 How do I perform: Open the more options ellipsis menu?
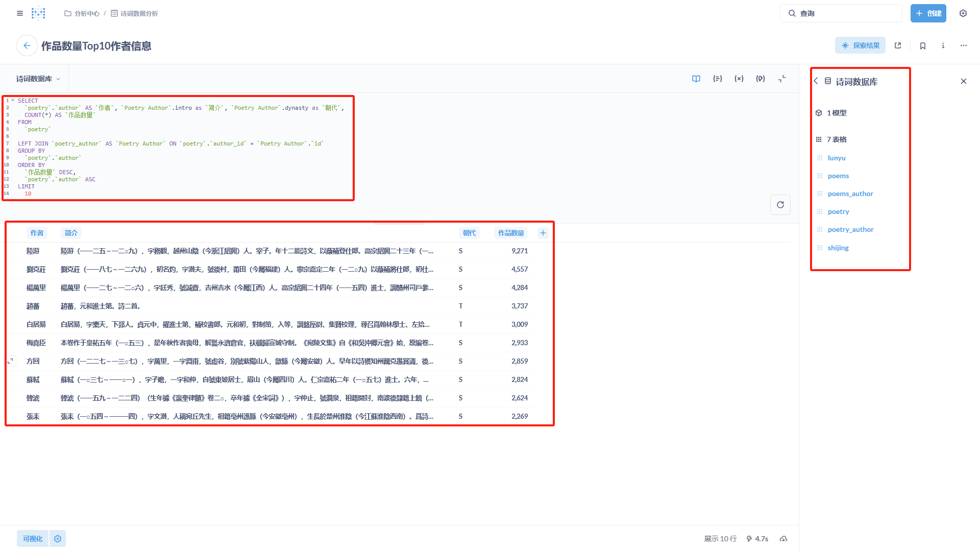[x=964, y=45]
